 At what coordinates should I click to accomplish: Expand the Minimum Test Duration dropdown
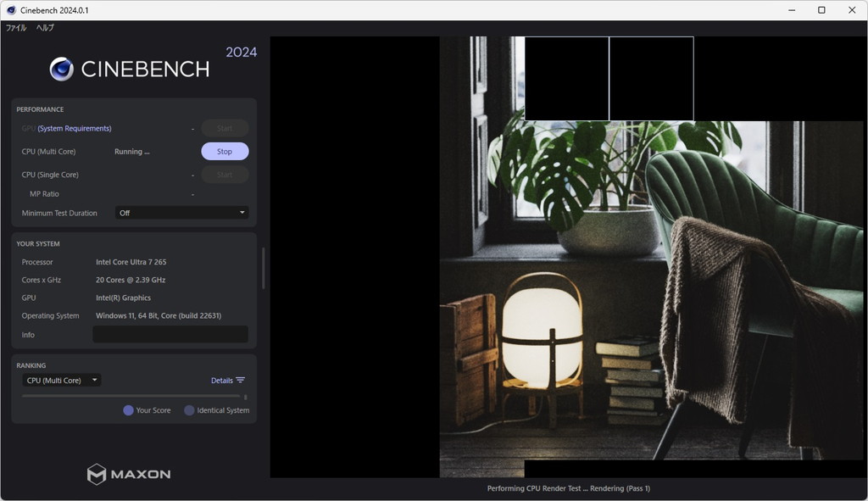[181, 213]
